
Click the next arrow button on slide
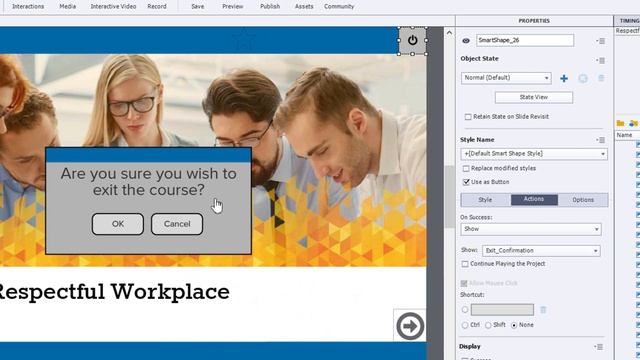[410, 326]
